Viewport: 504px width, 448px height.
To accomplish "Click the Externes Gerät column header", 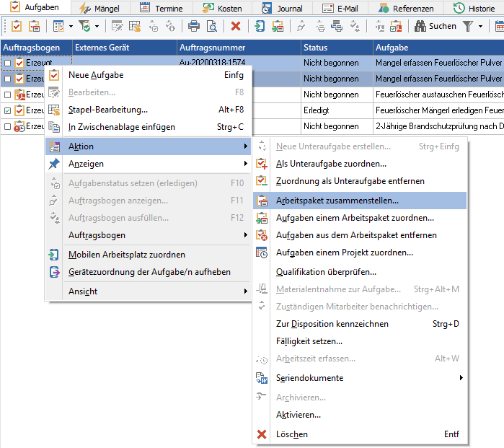I will pos(125,48).
